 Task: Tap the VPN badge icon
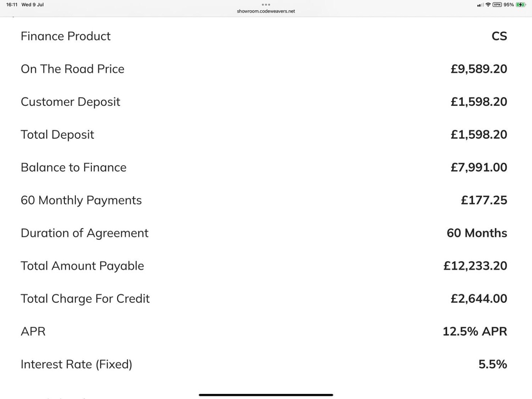click(497, 5)
